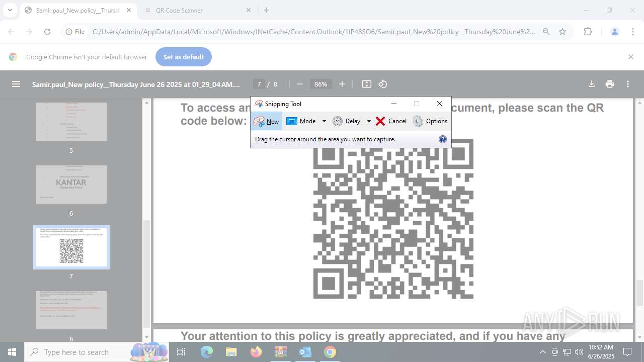Open Chrome extensions puzzle icon
644x362 pixels.
click(588, 32)
